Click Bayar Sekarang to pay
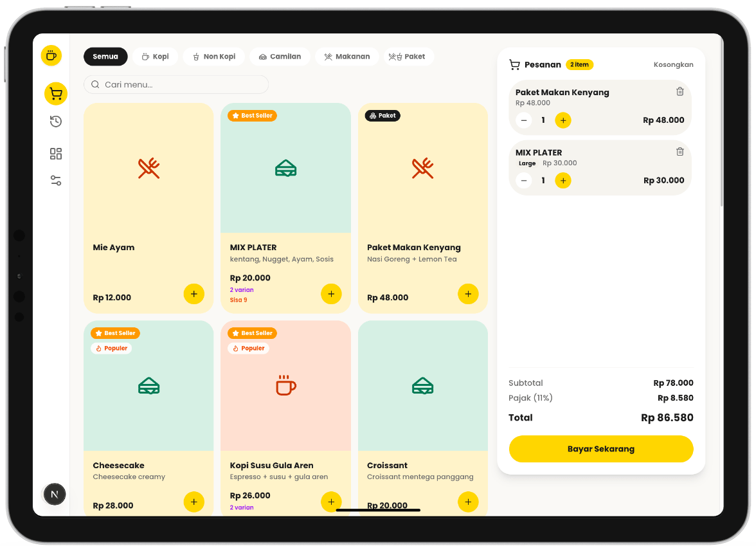 (601, 449)
